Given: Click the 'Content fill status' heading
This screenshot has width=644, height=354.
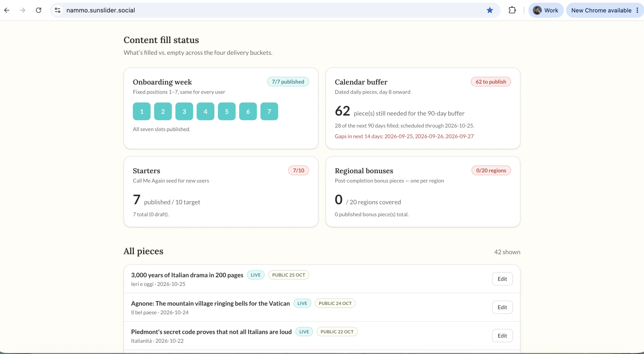Looking at the screenshot, I should click(161, 40).
